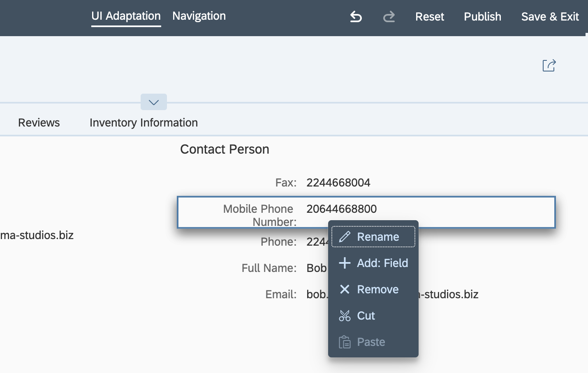
Task: Click Save & Exit
Action: (550, 17)
